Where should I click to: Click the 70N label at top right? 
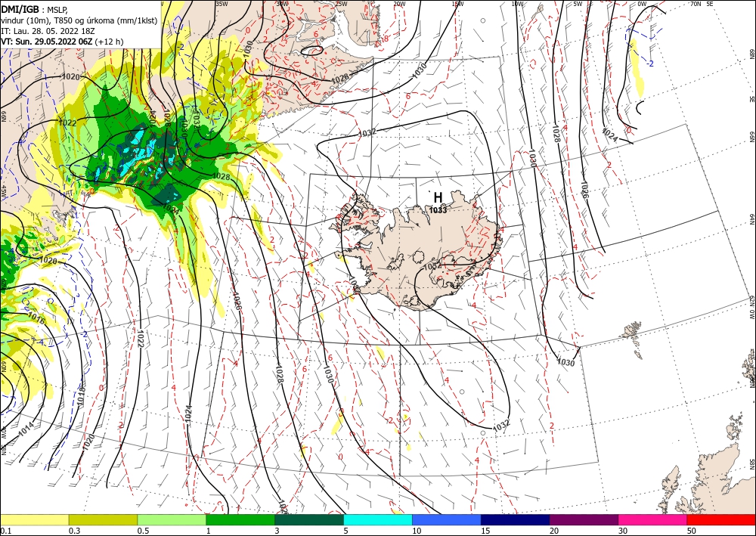(696, 4)
